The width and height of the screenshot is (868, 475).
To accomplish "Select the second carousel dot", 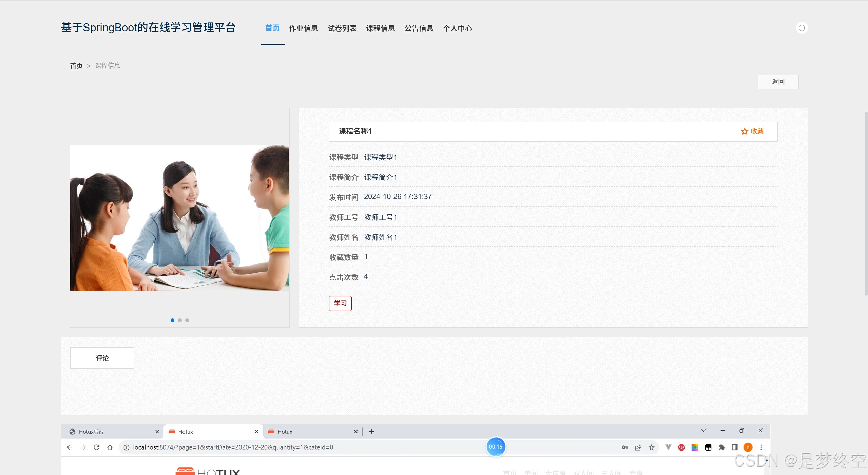I will (180, 320).
